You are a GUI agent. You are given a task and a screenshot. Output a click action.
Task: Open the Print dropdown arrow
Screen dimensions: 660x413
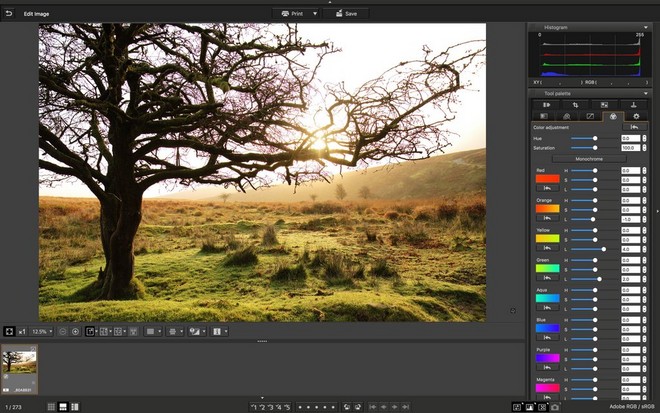315,13
